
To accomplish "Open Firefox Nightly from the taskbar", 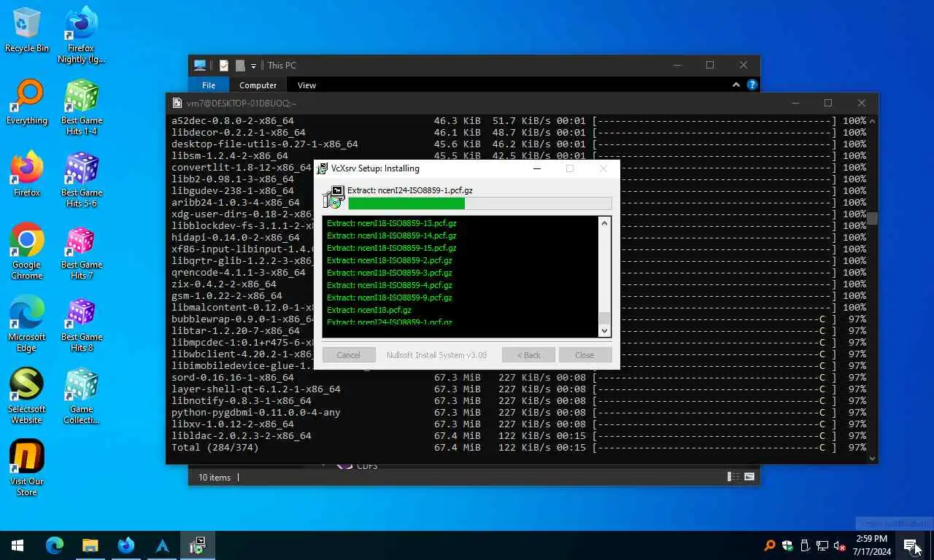I will (126, 545).
